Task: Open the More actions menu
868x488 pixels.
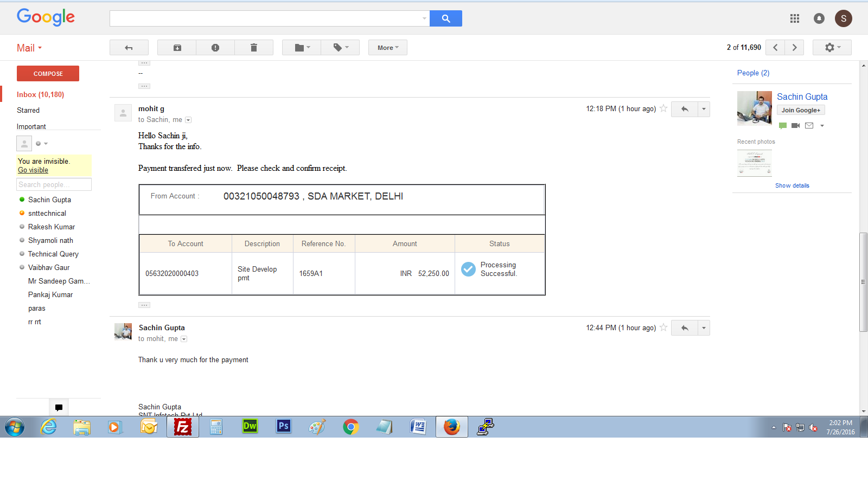Action: coord(387,48)
